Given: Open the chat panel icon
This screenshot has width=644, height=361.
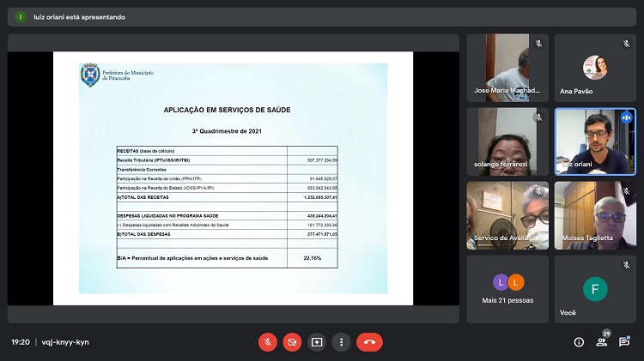Looking at the screenshot, I should point(624,342).
